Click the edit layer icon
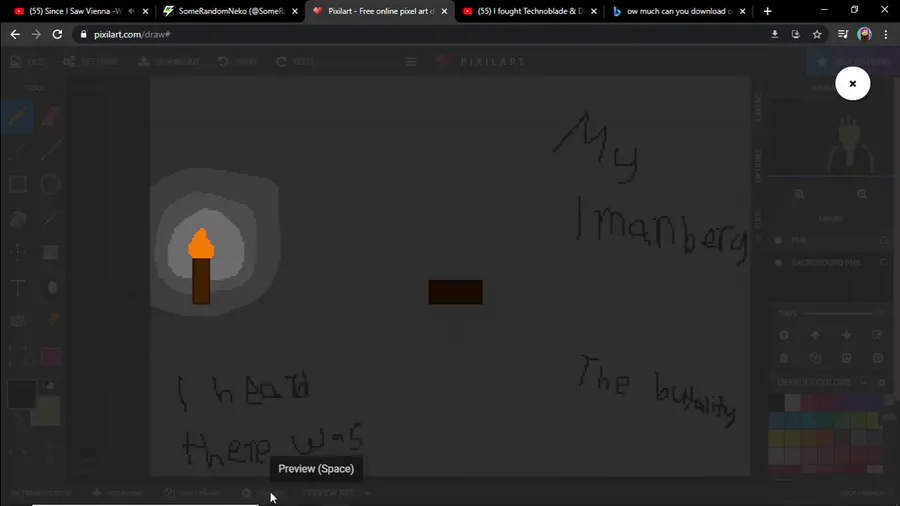 click(x=877, y=335)
